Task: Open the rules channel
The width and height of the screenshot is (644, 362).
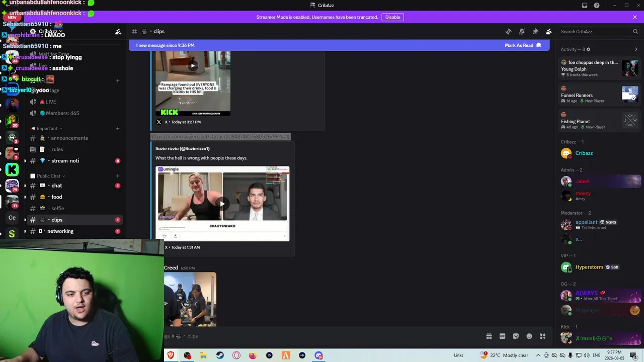Action: point(74,149)
